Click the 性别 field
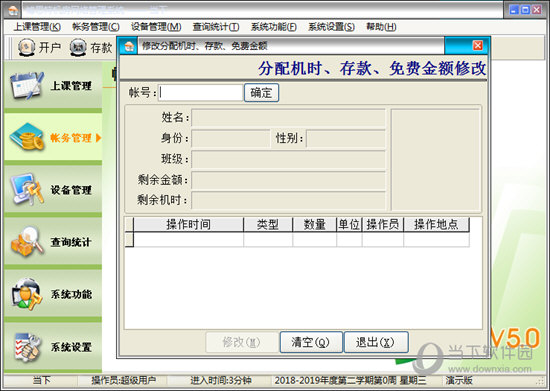This screenshot has width=550, height=391. (x=346, y=138)
